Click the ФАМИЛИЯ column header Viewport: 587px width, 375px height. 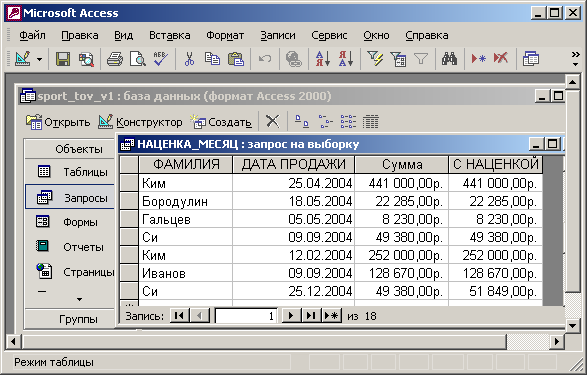(x=186, y=164)
